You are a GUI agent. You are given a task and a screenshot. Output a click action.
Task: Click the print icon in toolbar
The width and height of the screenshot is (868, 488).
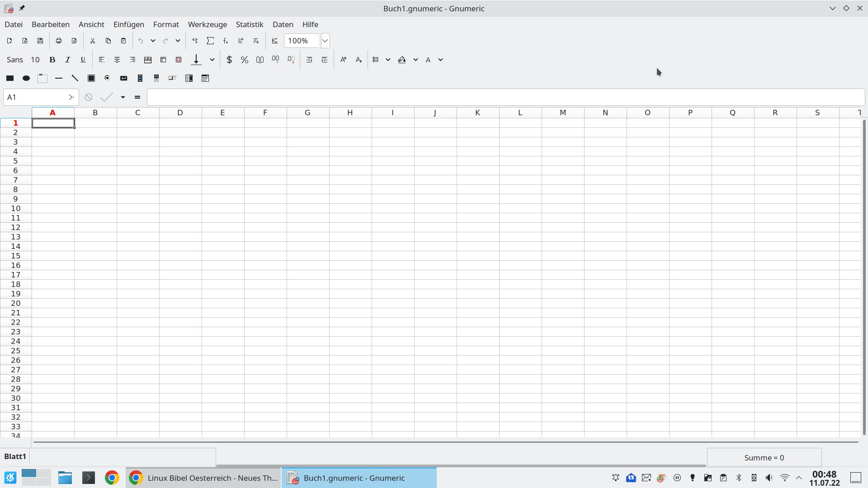59,41
